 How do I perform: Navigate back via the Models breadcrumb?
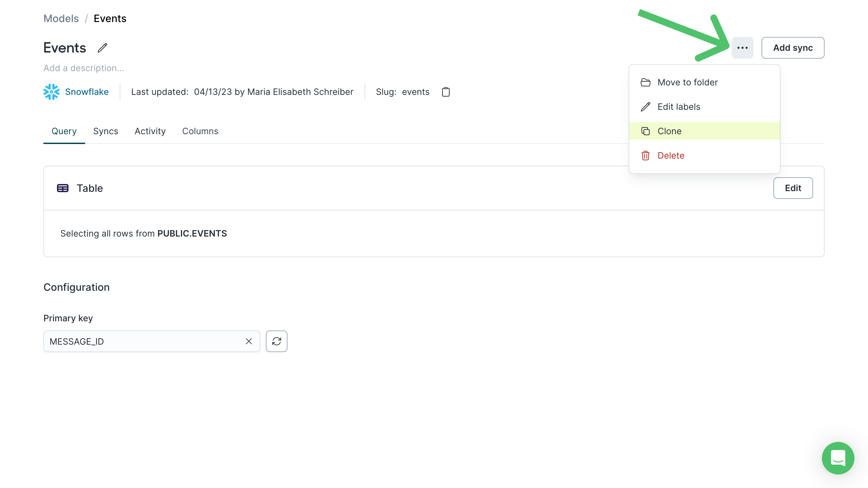pyautogui.click(x=61, y=18)
